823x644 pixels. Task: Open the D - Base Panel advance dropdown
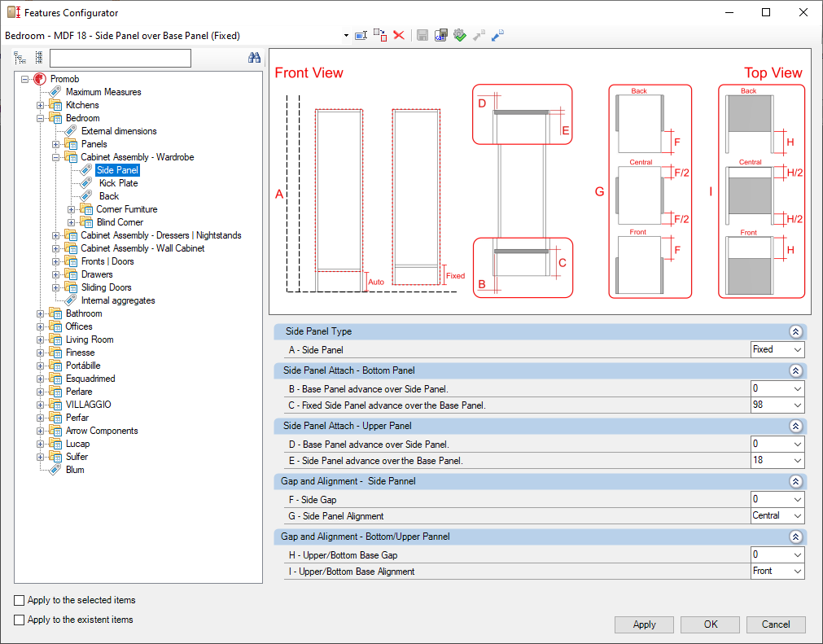click(x=777, y=444)
